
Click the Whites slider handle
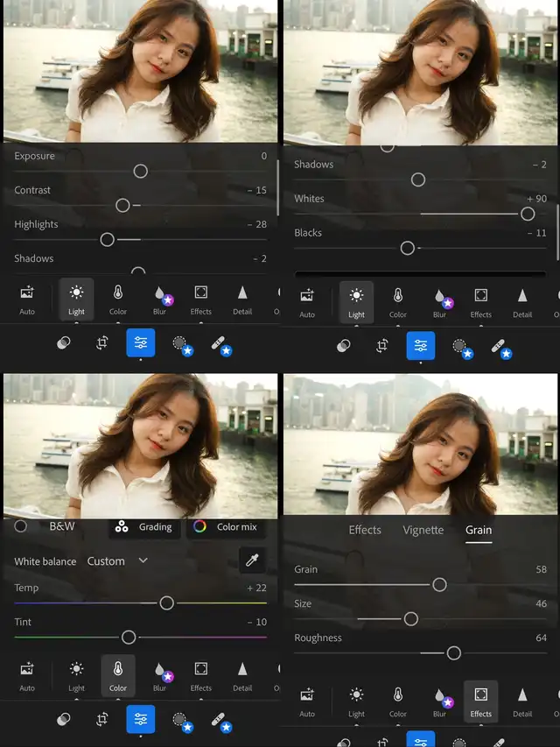(x=528, y=214)
